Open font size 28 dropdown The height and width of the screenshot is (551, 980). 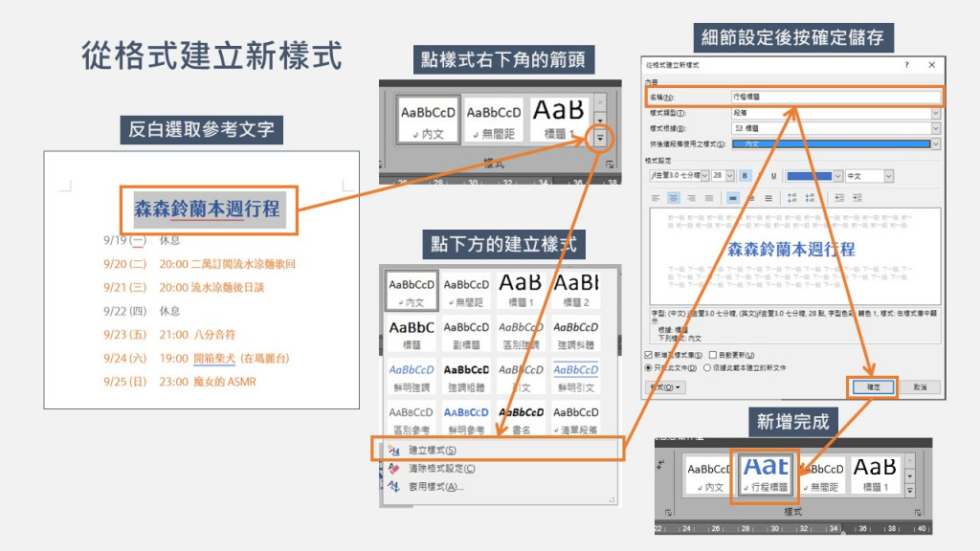coord(729,176)
